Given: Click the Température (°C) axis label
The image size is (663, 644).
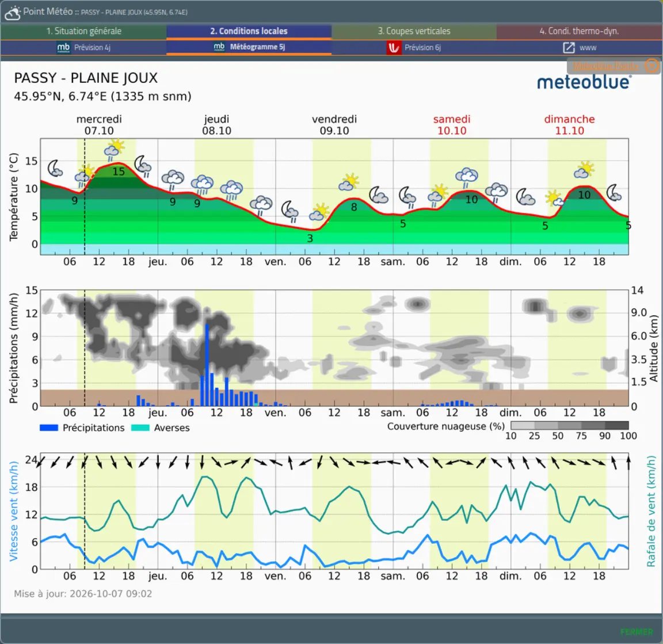Looking at the screenshot, I should pos(14,197).
